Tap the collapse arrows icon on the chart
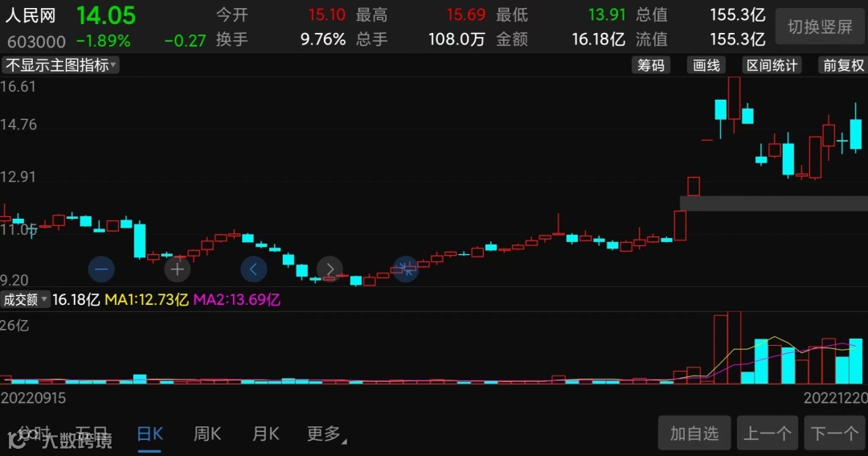Image resolution: width=868 pixels, height=456 pixels. pyautogui.click(x=406, y=269)
